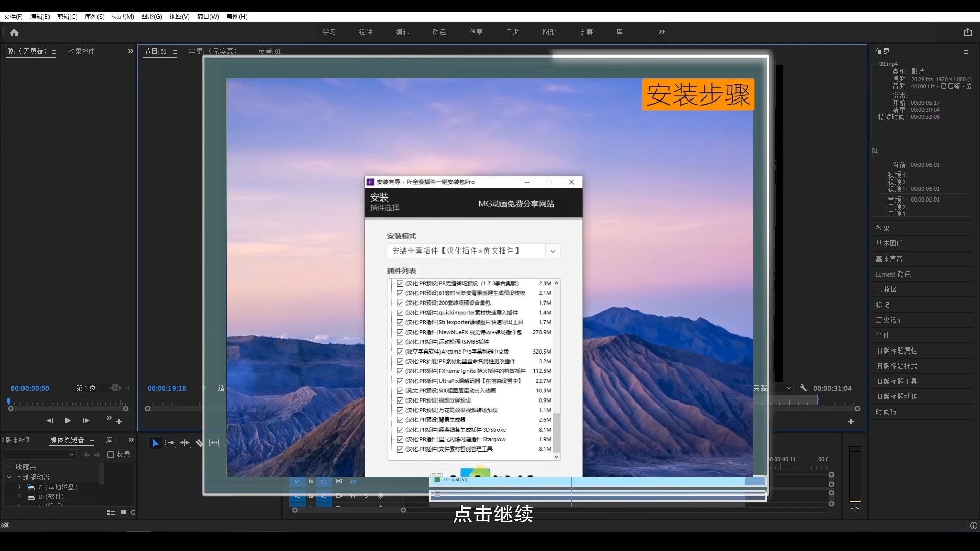This screenshot has height=551, width=980.
Task: Show hidden Source panel tabs with chevron
Action: (130, 51)
